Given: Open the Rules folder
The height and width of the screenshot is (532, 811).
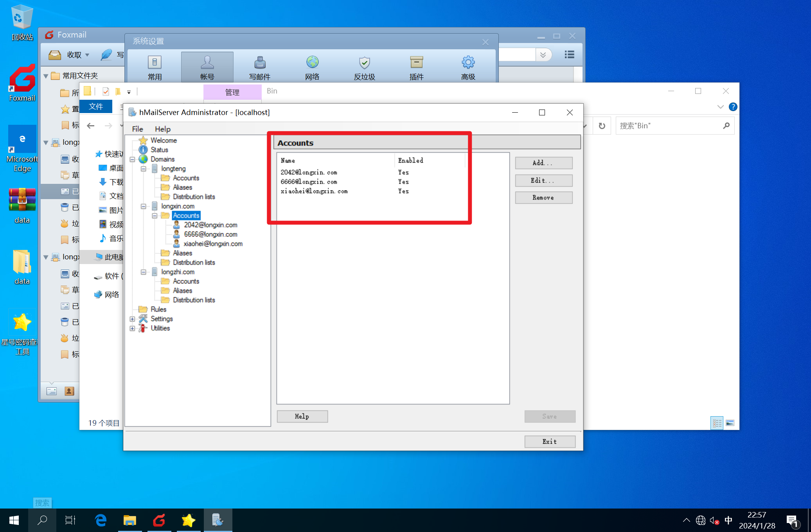Looking at the screenshot, I should pyautogui.click(x=158, y=309).
